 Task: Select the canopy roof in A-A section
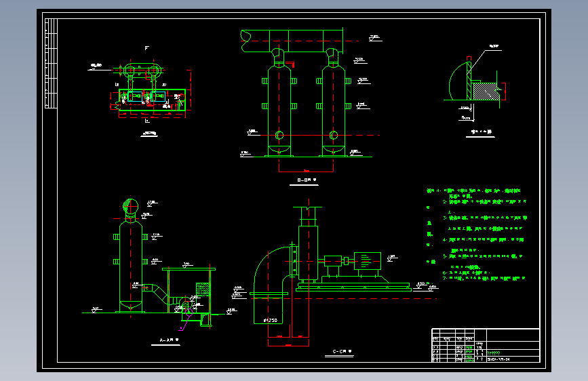189,269
